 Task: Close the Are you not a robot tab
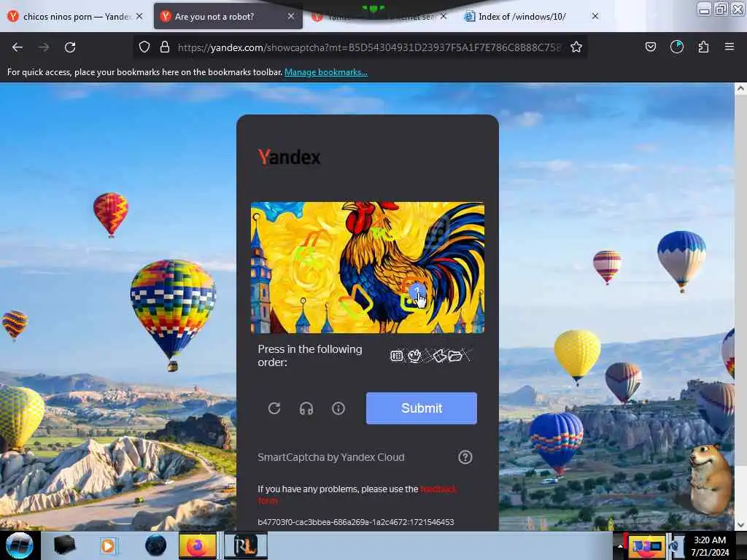tap(290, 16)
